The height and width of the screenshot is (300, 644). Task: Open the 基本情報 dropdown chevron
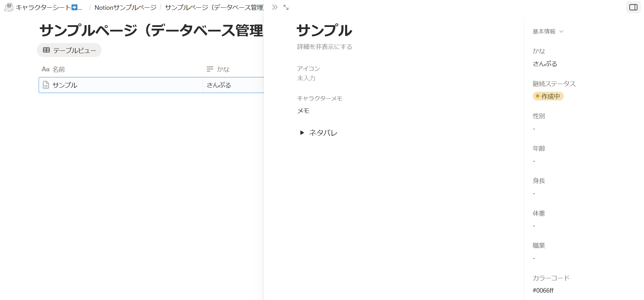(561, 32)
